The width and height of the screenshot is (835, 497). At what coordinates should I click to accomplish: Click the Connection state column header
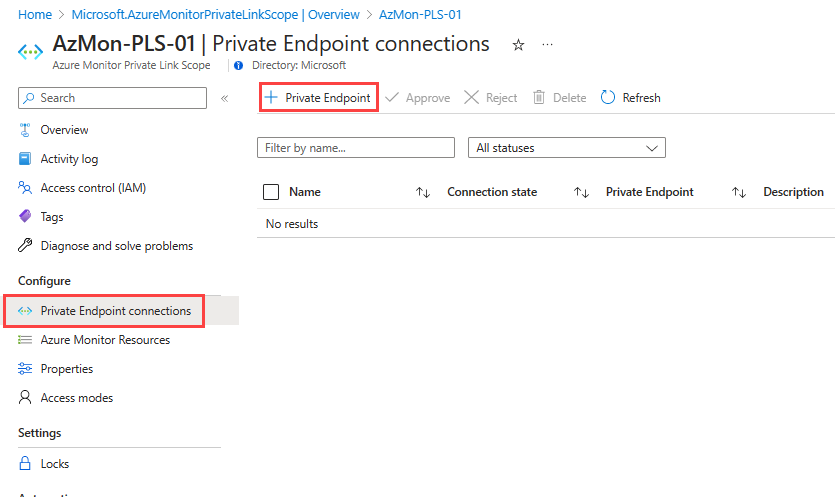(x=492, y=192)
